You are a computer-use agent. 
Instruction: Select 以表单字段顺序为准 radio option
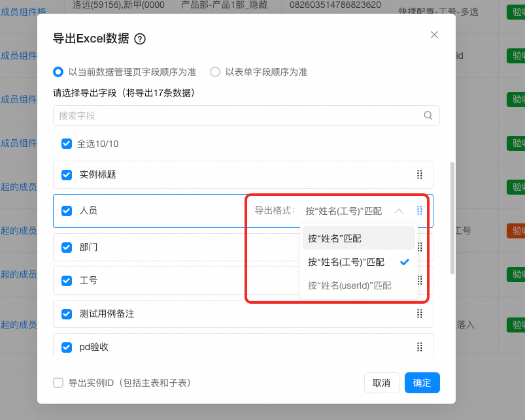[x=215, y=72]
